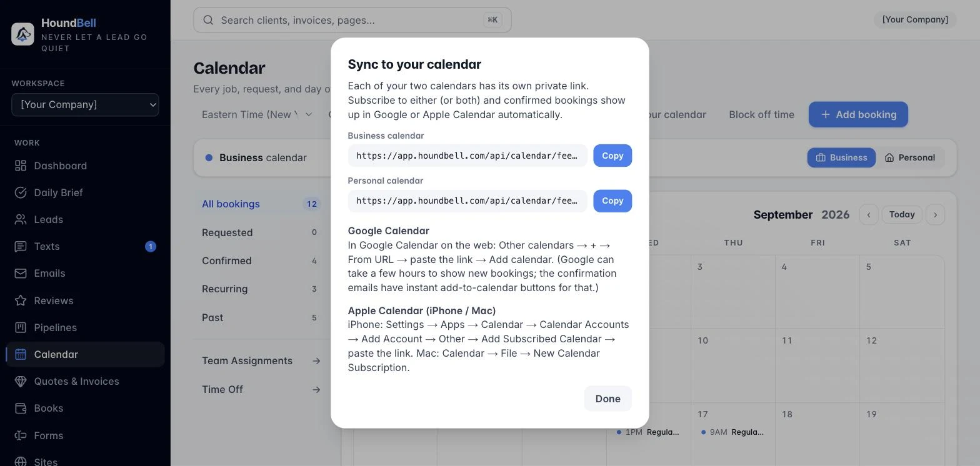The width and height of the screenshot is (980, 466).
Task: Jump to Today in calendar
Action: (x=902, y=214)
